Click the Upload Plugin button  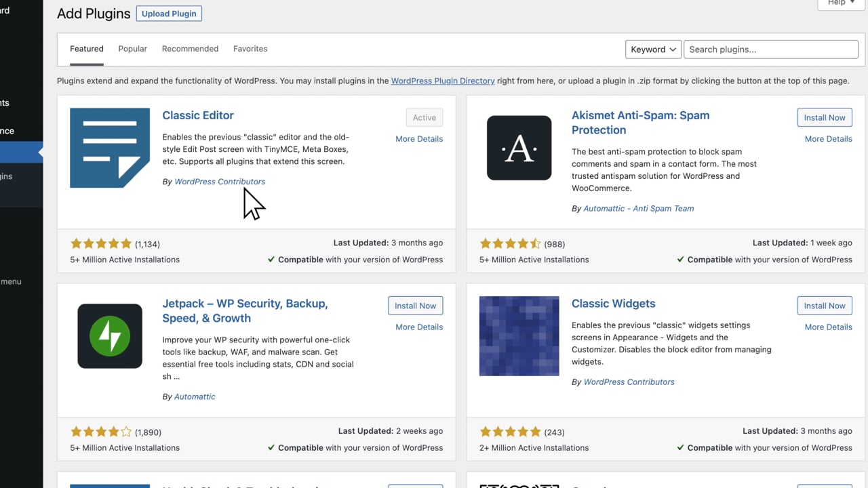coord(169,14)
